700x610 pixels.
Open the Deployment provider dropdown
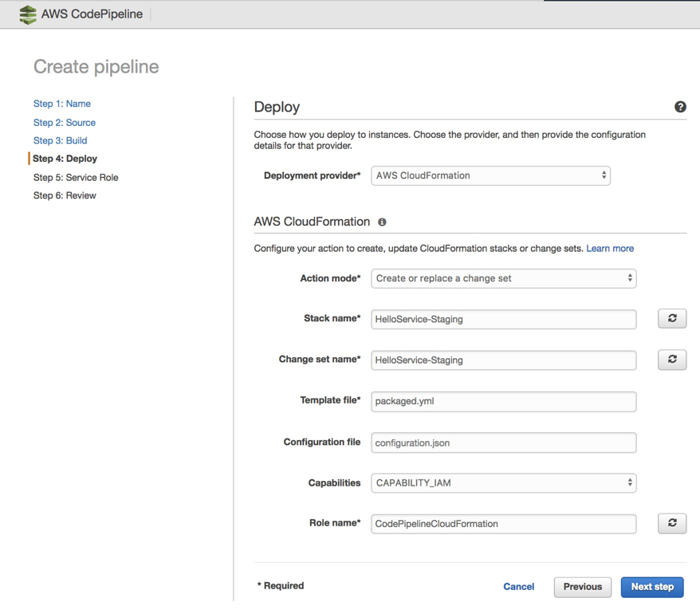point(490,175)
